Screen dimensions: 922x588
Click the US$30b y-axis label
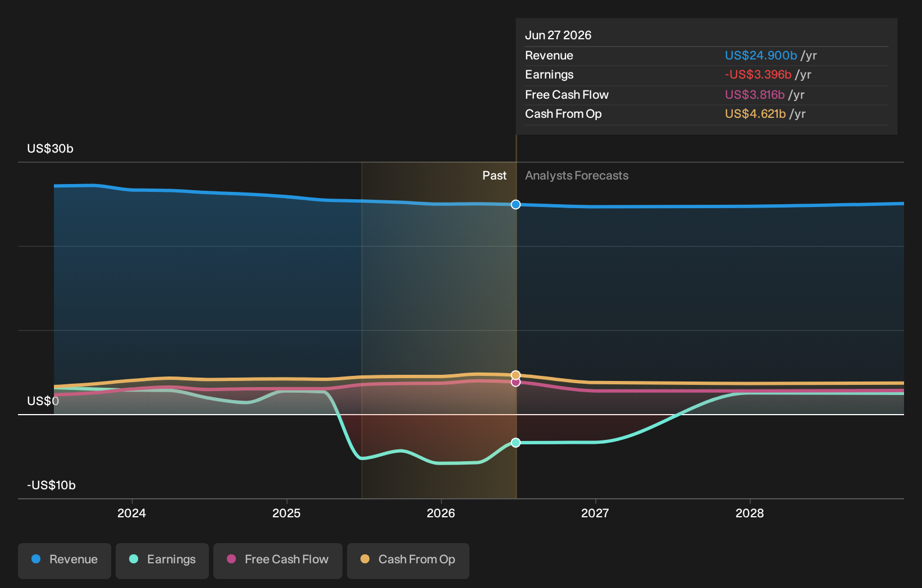click(50, 149)
